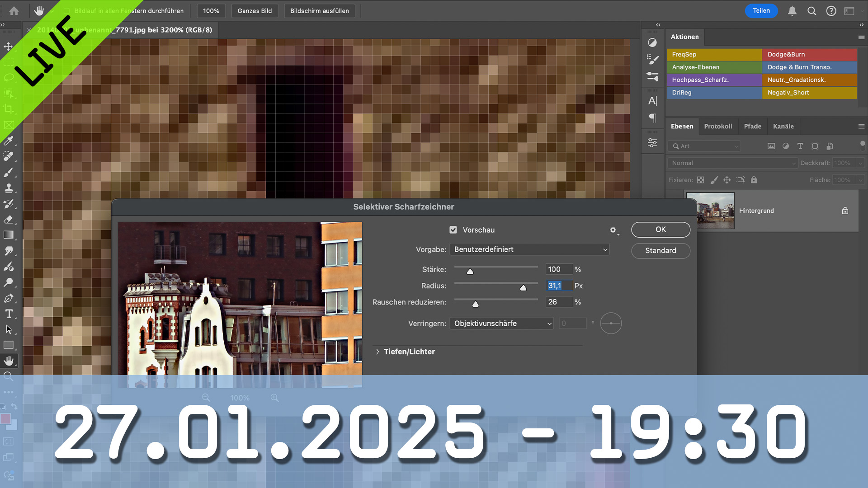Select the Rectangle shape tool
This screenshot has width=868, height=488.
[x=8, y=345]
